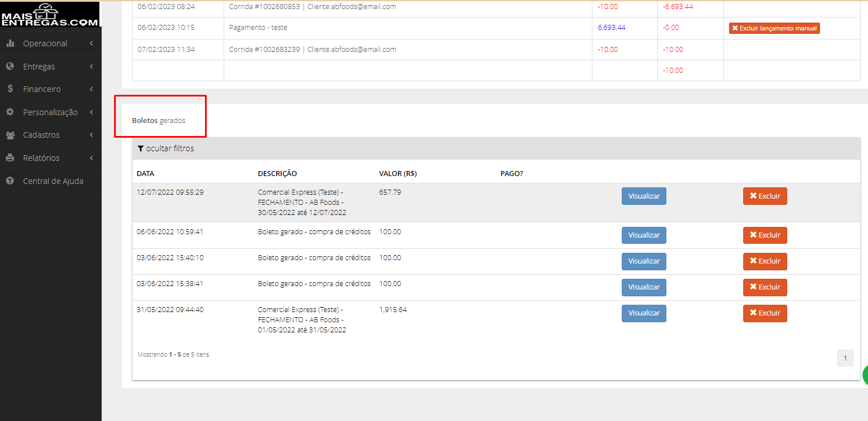Expand the Relatórios menu chevron
The height and width of the screenshot is (421, 868).
pos(91,158)
